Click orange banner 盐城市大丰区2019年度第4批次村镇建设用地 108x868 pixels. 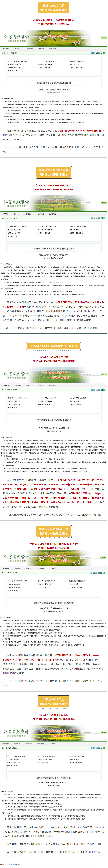coord(54,173)
